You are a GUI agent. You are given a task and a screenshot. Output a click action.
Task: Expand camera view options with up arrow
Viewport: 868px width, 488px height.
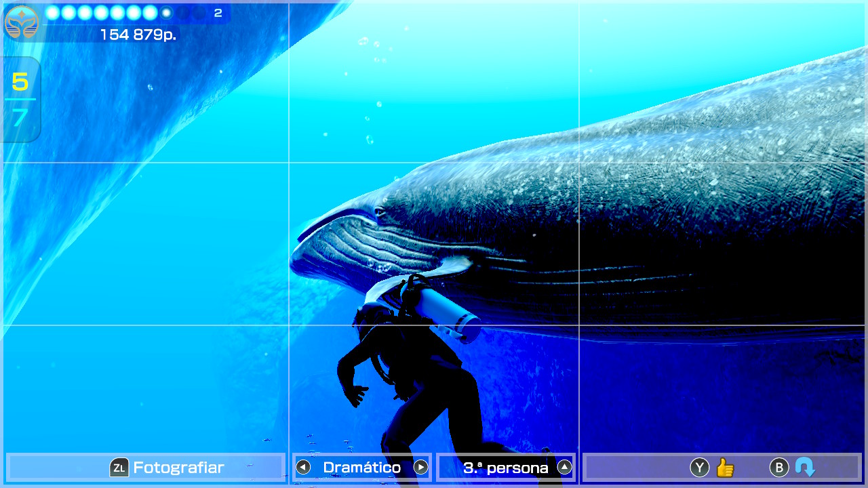[x=564, y=468]
